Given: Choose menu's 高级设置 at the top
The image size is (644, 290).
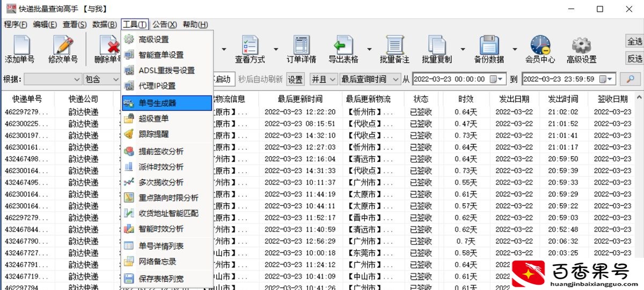Looking at the screenshot, I should (x=167, y=39).
